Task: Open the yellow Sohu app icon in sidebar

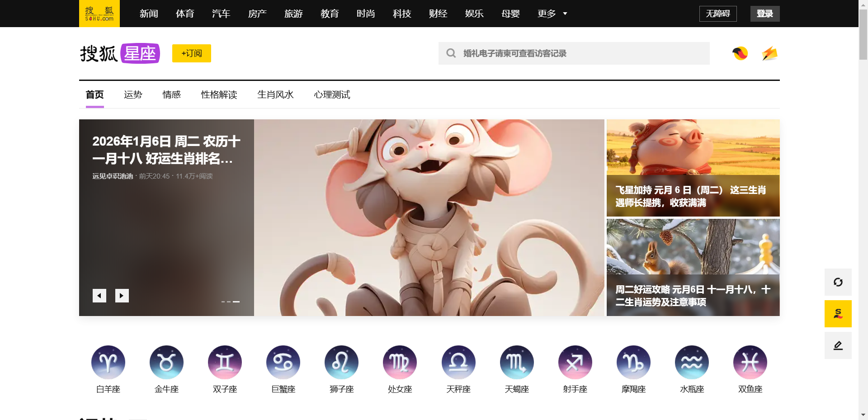Action: click(838, 313)
